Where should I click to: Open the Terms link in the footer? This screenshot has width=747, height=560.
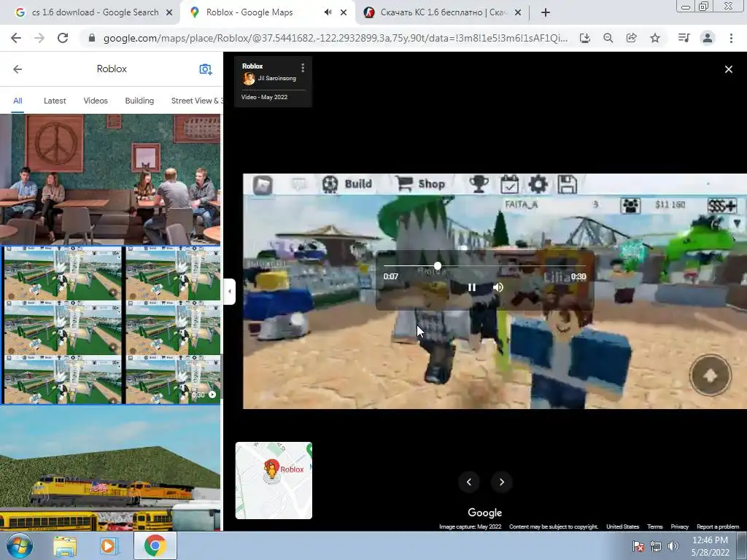tap(654, 526)
